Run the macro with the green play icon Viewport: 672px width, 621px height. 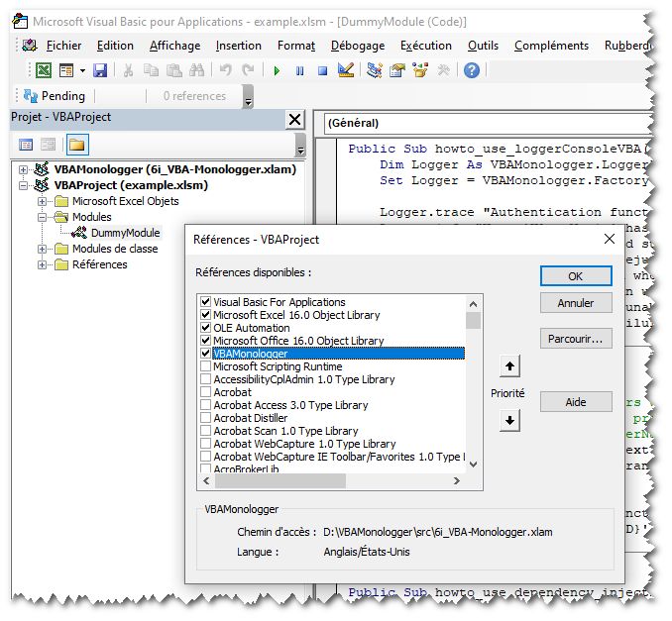277,70
